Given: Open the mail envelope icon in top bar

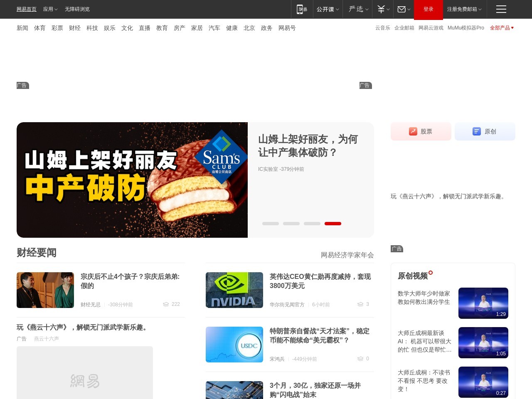Looking at the screenshot, I should [x=401, y=9].
